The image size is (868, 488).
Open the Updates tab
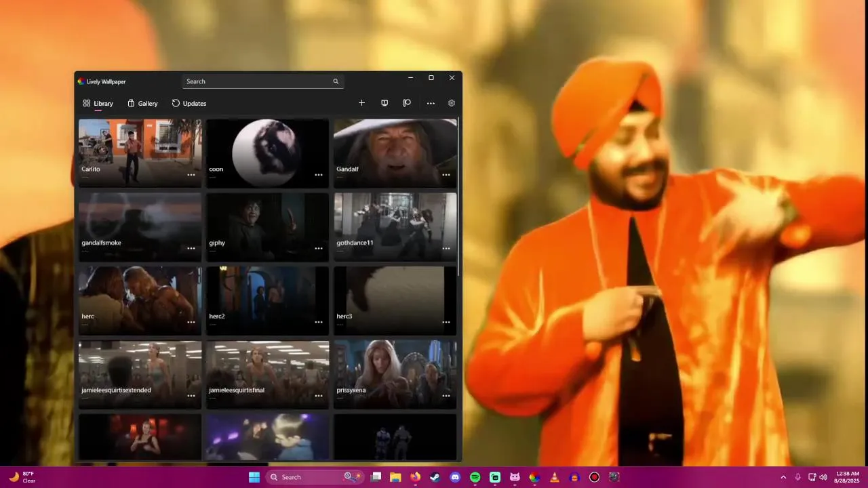point(189,103)
